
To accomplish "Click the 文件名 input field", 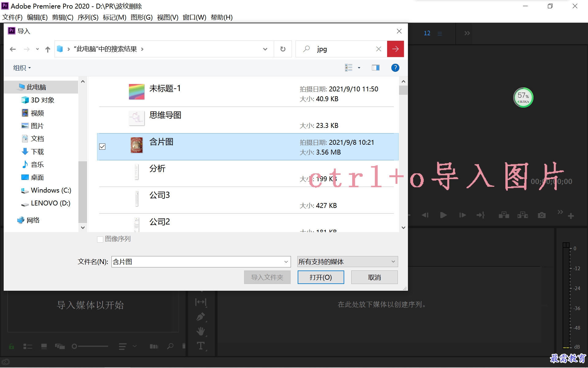I will (x=198, y=262).
